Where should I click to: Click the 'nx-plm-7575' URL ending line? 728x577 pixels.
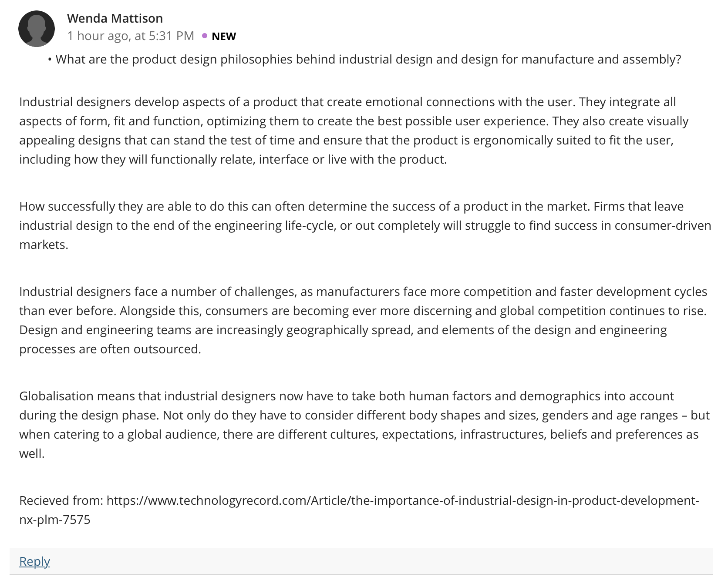point(55,520)
